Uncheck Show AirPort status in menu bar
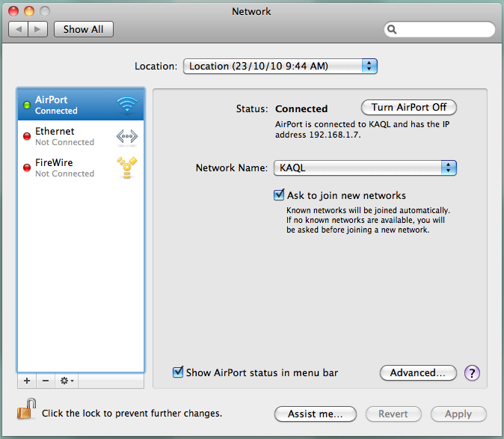504x439 pixels. (x=178, y=372)
